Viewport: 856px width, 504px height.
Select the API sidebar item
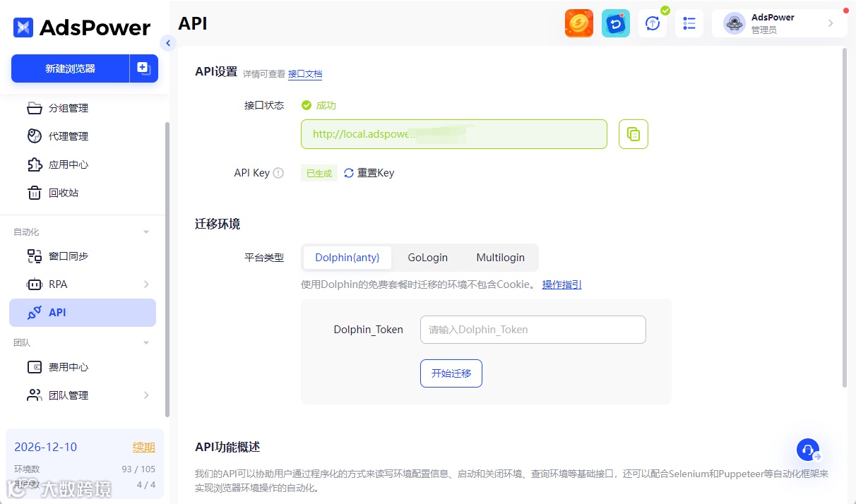83,313
